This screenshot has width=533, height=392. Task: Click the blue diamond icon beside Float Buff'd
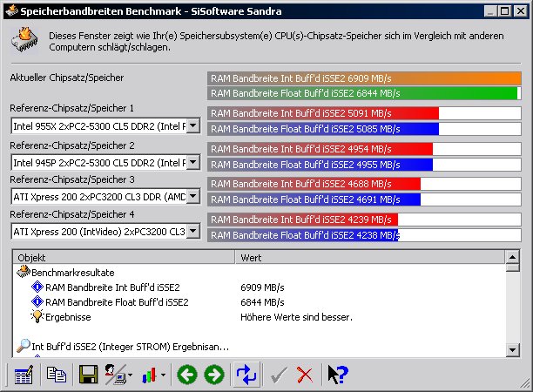(37, 301)
